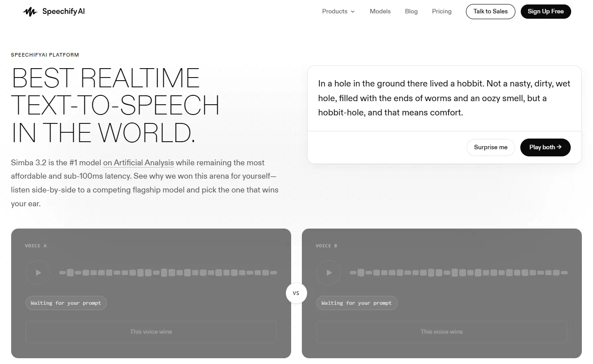Screen dimensions: 593x364
Task: Click the VOICE B label
Action: point(326,246)
